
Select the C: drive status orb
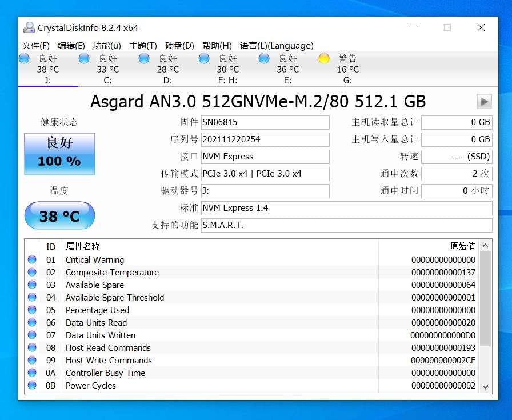[84, 58]
